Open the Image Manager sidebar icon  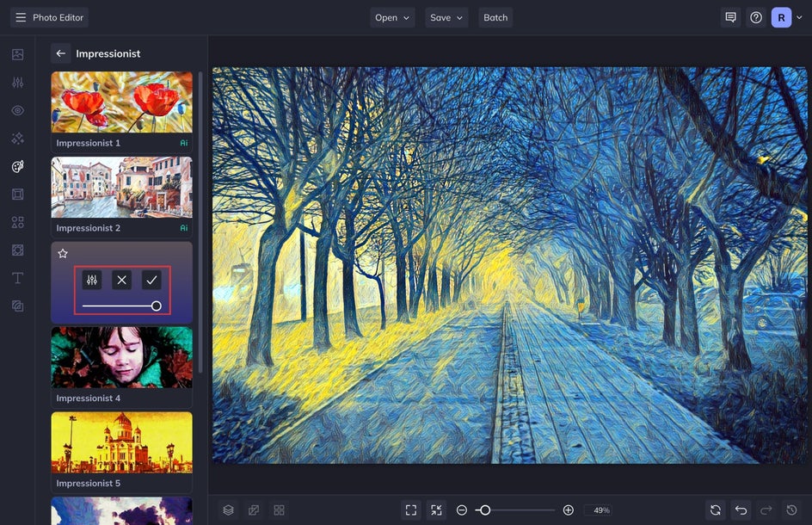point(17,54)
